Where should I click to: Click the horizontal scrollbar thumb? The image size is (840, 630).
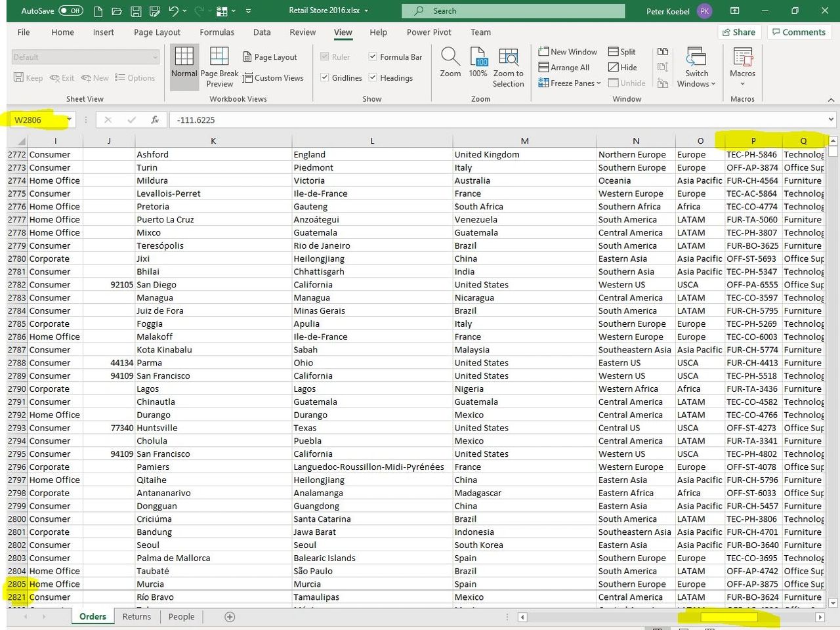point(728,618)
